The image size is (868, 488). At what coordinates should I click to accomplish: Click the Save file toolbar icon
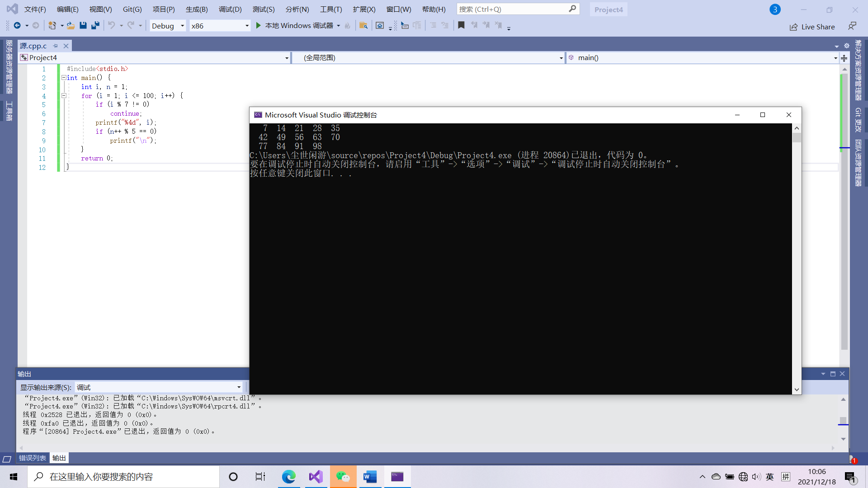pyautogui.click(x=83, y=26)
